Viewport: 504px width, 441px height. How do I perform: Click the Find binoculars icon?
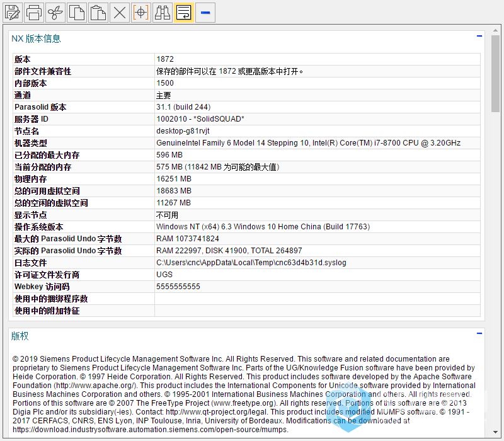click(x=163, y=13)
